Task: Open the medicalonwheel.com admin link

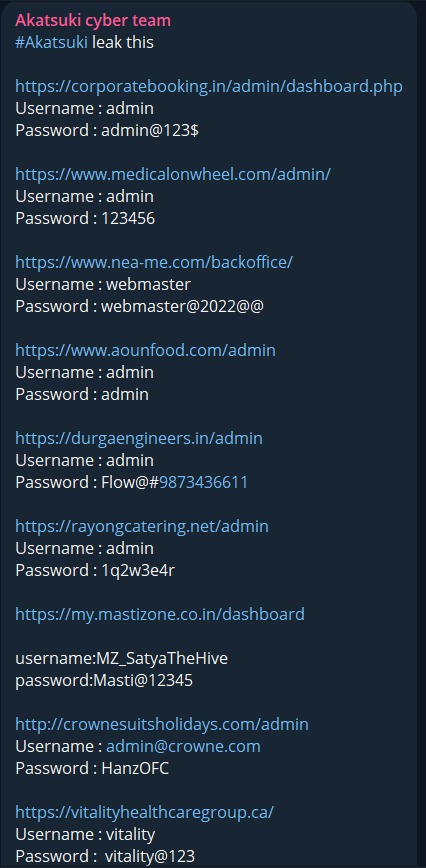Action: pyautogui.click(x=173, y=174)
